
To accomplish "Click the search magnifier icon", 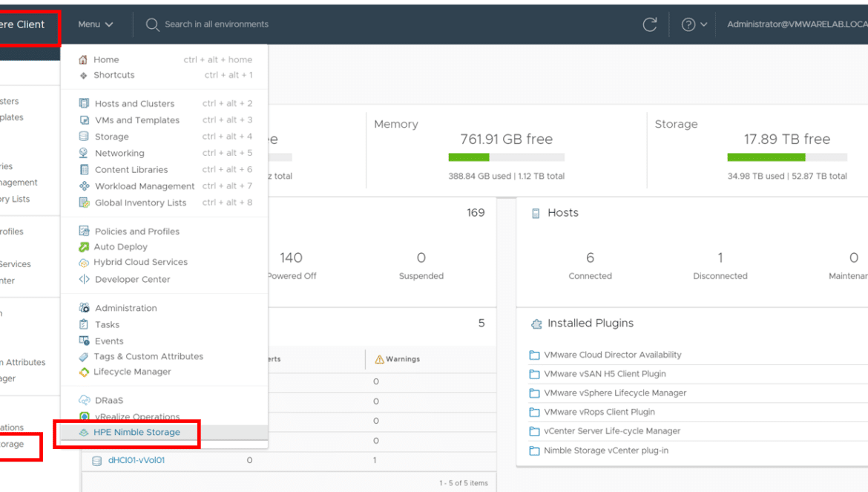I will [x=152, y=24].
